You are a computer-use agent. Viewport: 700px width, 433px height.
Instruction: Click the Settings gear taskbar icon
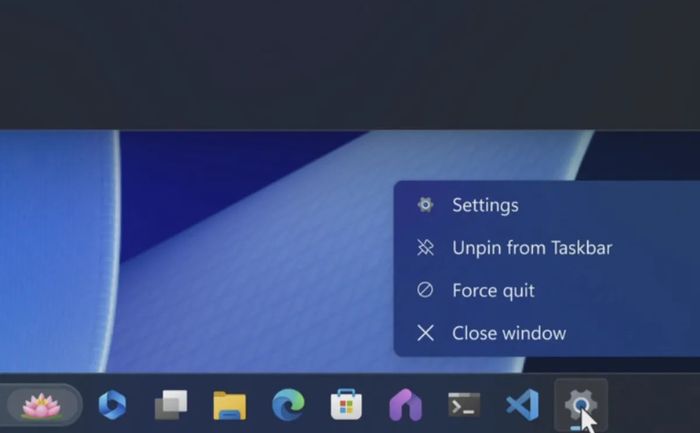[x=580, y=404]
